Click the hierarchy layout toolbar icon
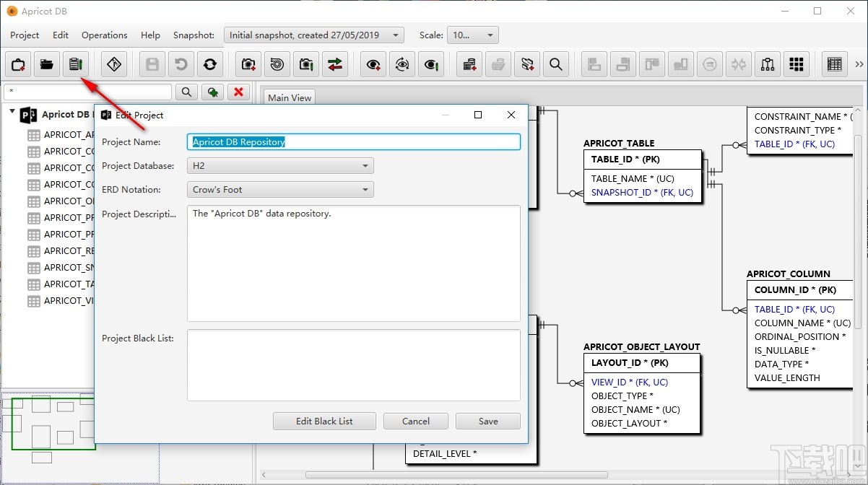 coord(768,64)
